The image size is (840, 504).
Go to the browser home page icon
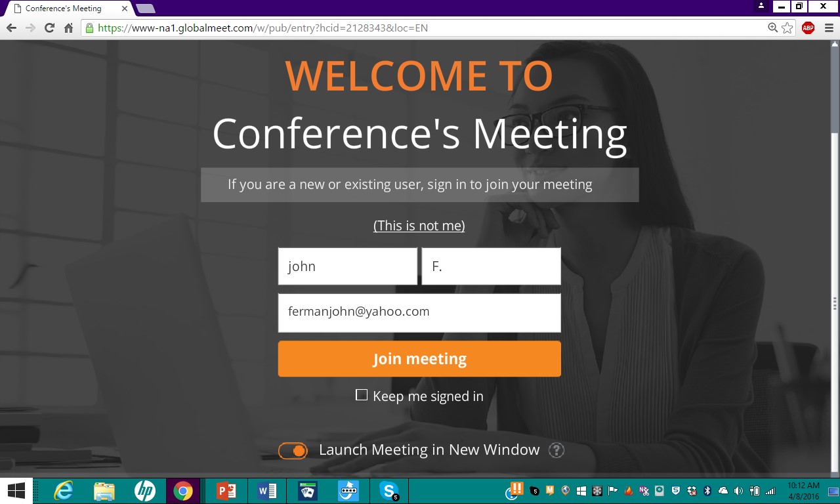(68, 28)
